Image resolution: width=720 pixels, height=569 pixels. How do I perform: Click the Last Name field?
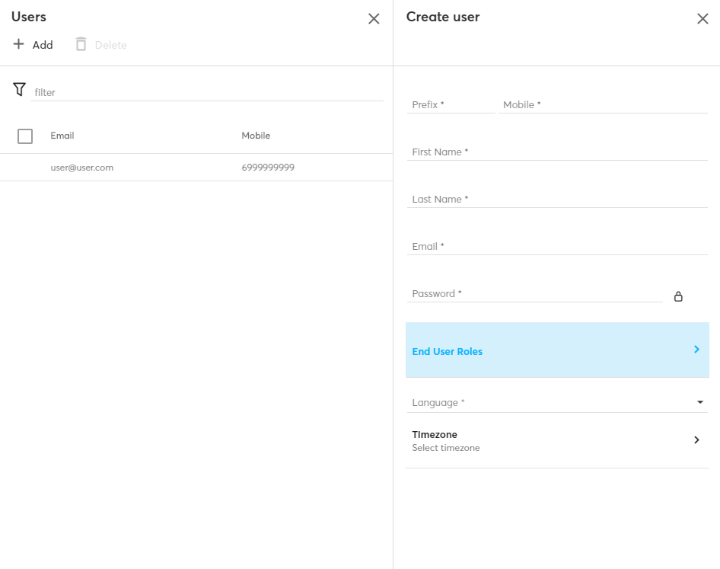(x=558, y=199)
